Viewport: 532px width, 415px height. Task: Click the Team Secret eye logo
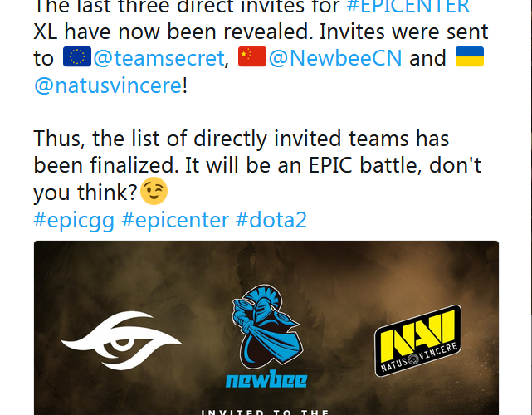121,340
